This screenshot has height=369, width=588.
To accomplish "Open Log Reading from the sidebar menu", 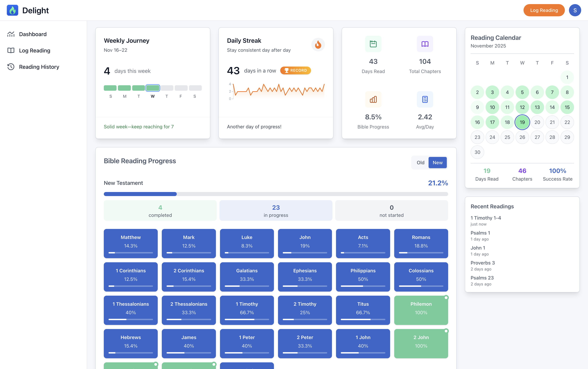I will [35, 50].
